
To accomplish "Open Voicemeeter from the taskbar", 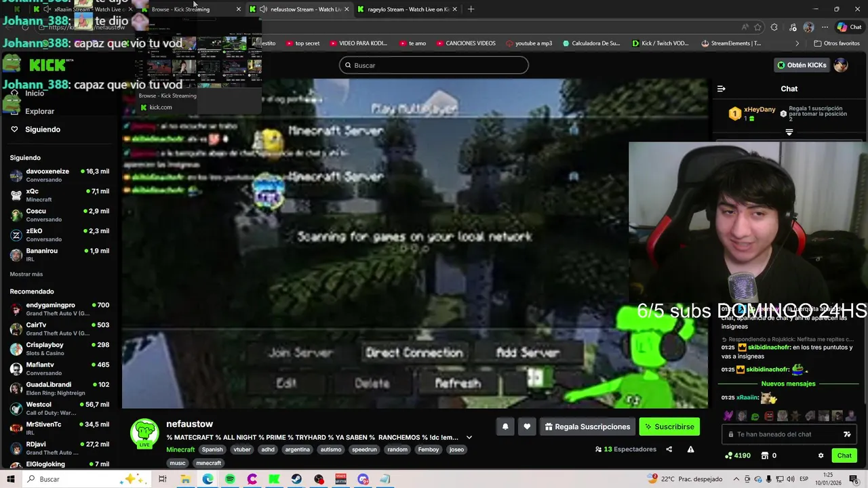I will 341,479.
